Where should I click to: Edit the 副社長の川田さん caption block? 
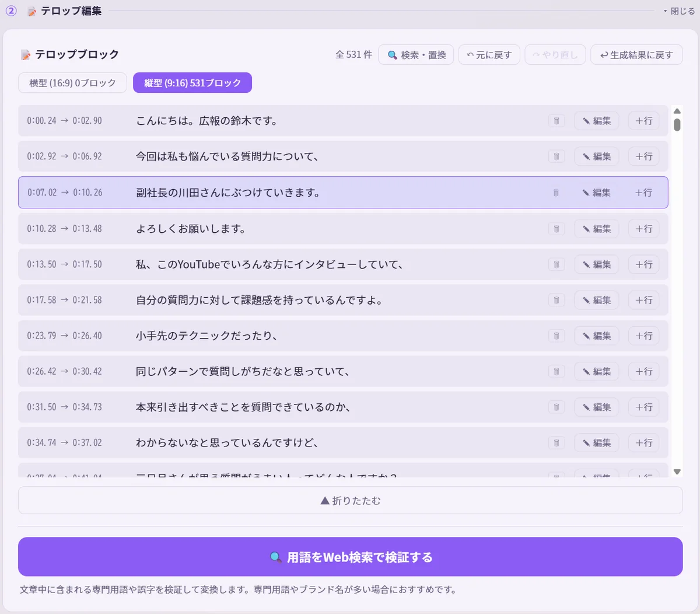(x=596, y=193)
